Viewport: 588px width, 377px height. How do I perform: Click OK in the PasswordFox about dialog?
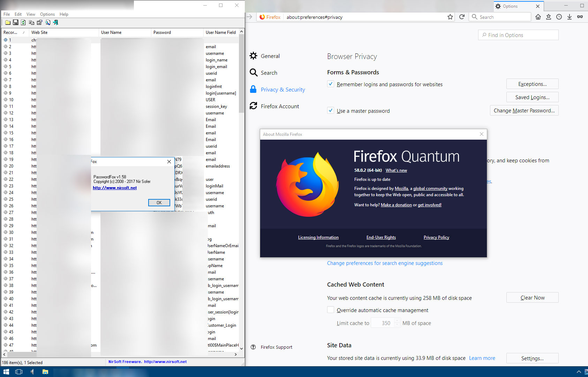159,202
